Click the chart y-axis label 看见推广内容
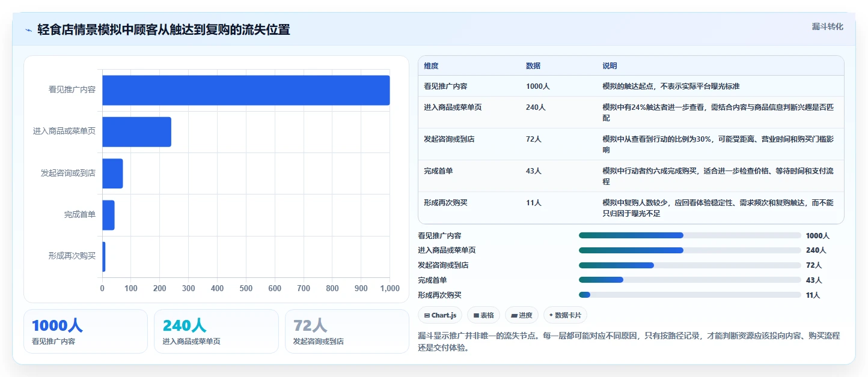The height and width of the screenshot is (377, 868). pos(72,90)
